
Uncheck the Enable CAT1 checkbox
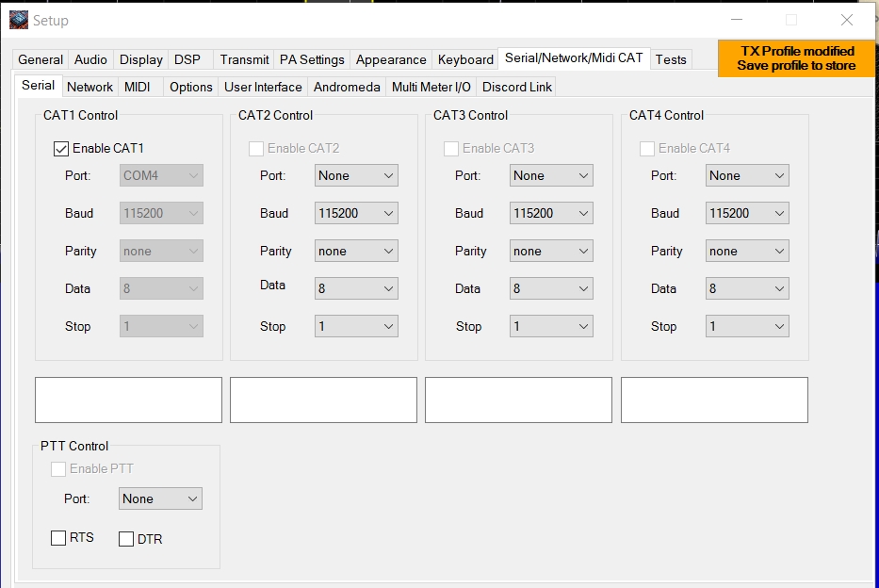[x=61, y=148]
